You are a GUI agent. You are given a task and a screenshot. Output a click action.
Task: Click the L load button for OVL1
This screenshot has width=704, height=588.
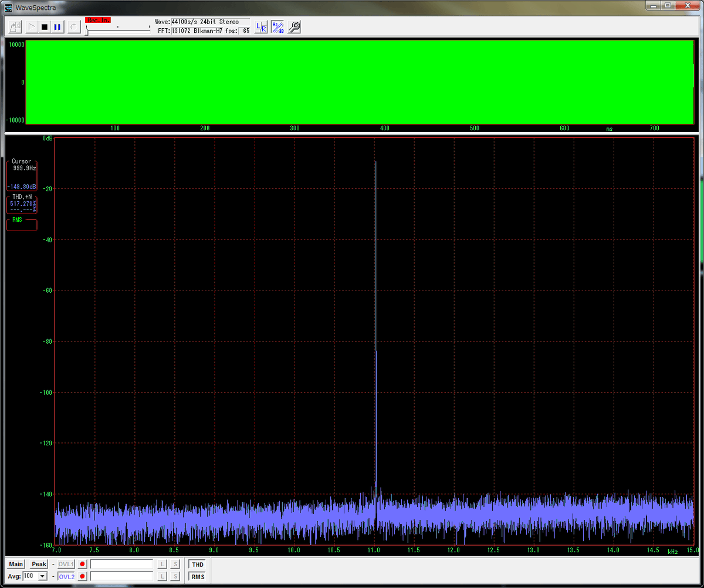pos(163,564)
